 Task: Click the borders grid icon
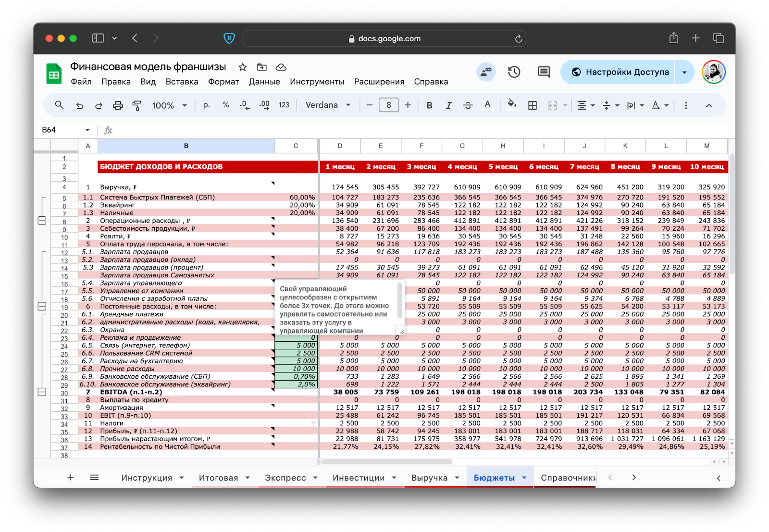(x=533, y=105)
